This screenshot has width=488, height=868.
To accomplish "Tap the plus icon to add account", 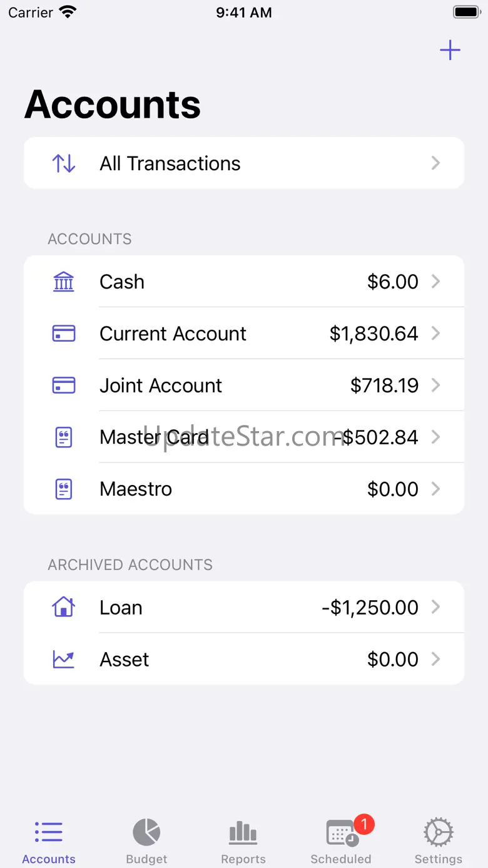I will click(450, 51).
